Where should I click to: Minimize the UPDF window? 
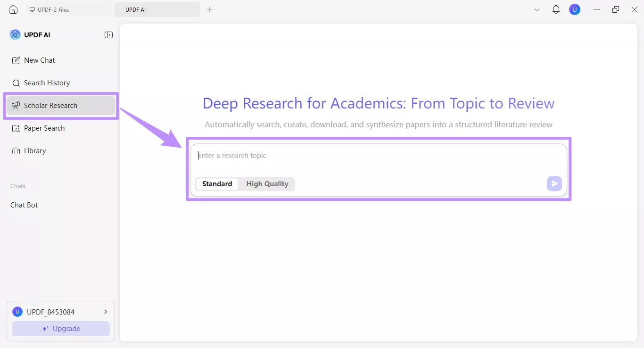click(x=597, y=9)
